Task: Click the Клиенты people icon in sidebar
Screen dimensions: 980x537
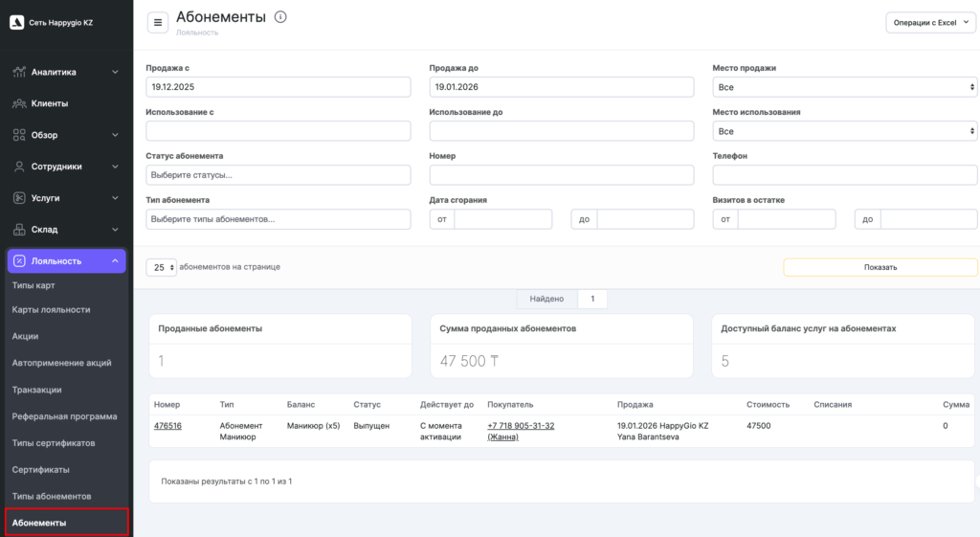Action: tap(19, 103)
